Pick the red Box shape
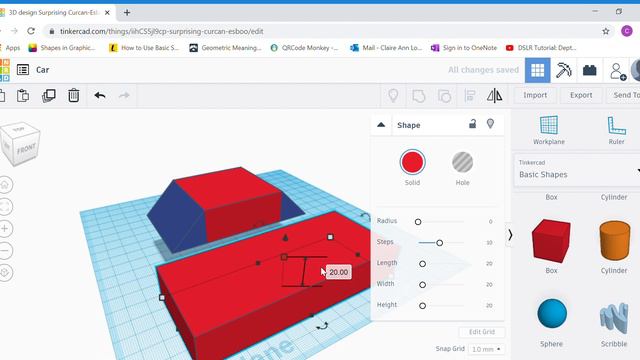Image resolution: width=640 pixels, height=360 pixels. (x=551, y=241)
